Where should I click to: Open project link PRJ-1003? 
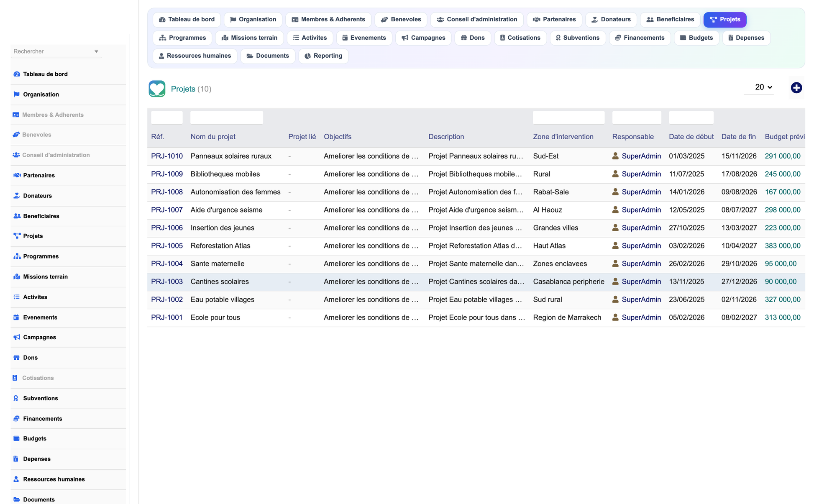(167, 282)
